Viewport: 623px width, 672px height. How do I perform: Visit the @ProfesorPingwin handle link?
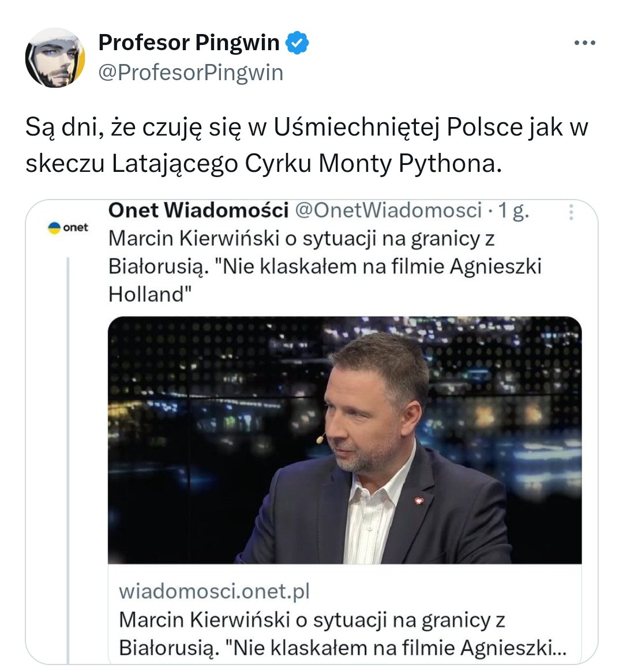click(191, 73)
